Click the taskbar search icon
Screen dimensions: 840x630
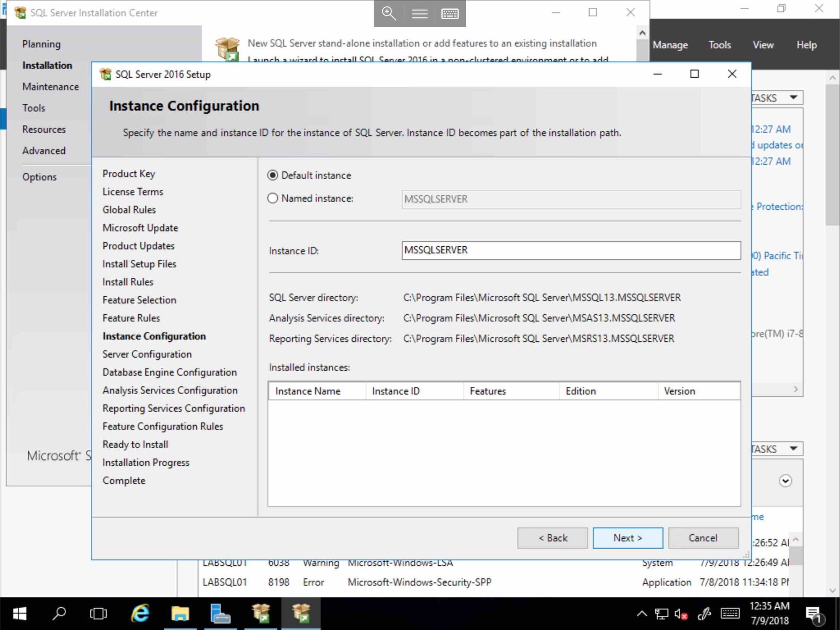click(59, 614)
